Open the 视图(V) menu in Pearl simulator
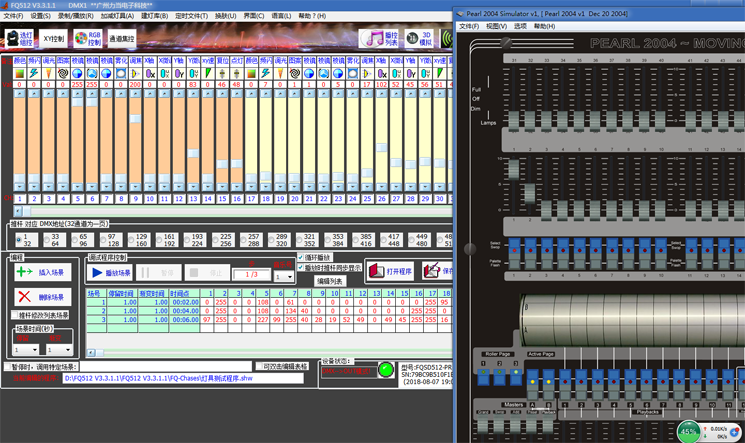The width and height of the screenshot is (745, 443). (497, 26)
